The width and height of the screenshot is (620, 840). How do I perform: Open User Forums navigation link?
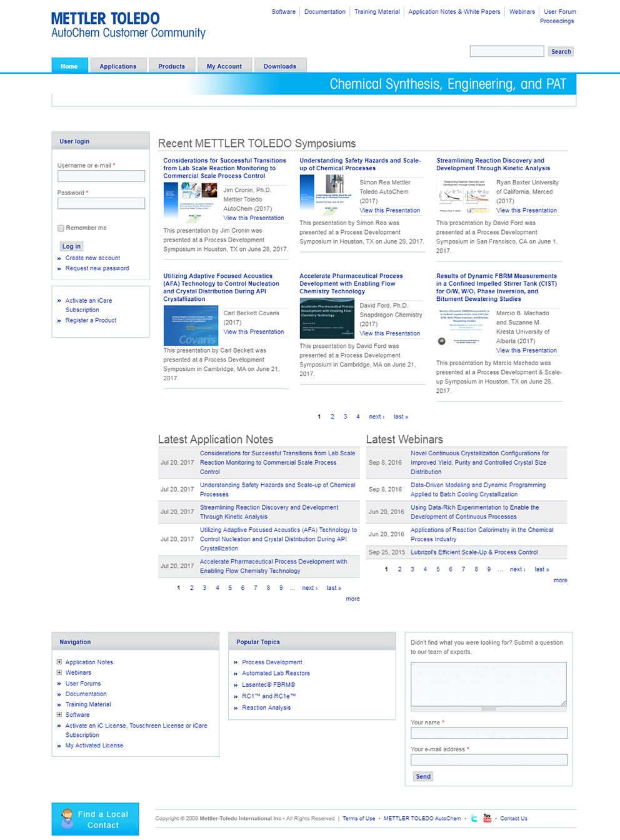pos(83,684)
